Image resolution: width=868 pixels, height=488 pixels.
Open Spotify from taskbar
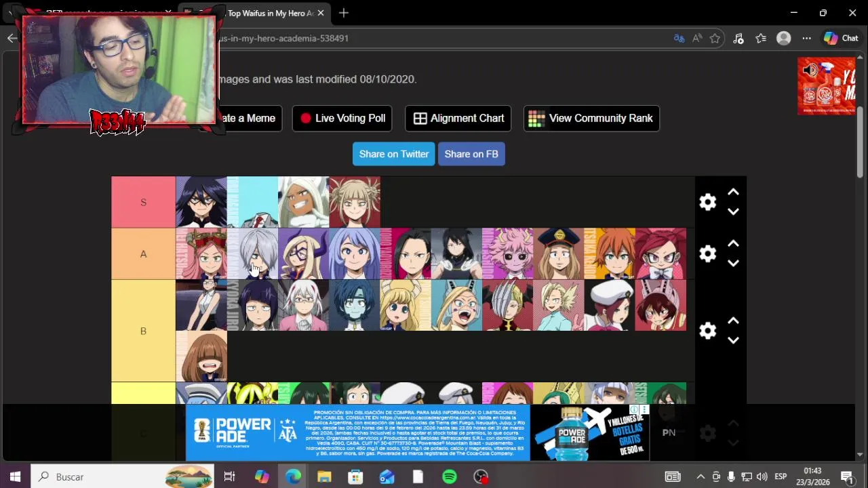tap(449, 476)
